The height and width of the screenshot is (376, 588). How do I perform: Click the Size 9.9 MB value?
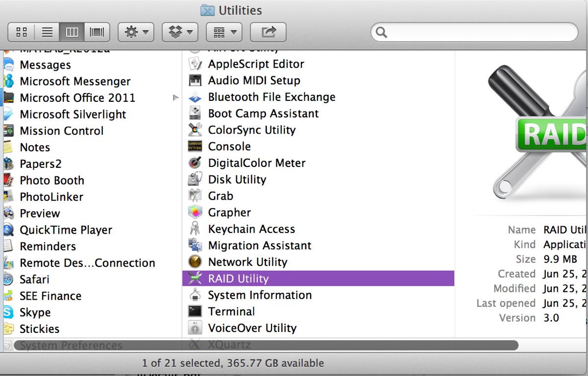tap(561, 259)
